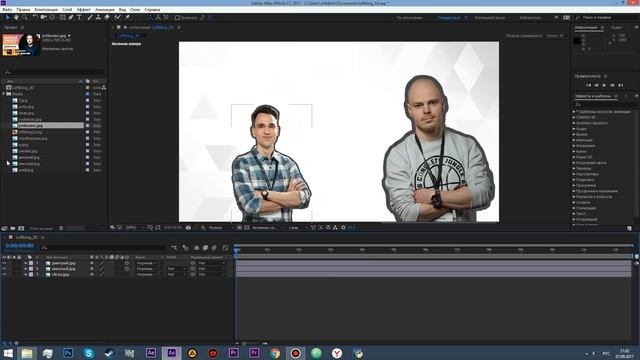Select the Unified Camera tool

[x=43, y=18]
